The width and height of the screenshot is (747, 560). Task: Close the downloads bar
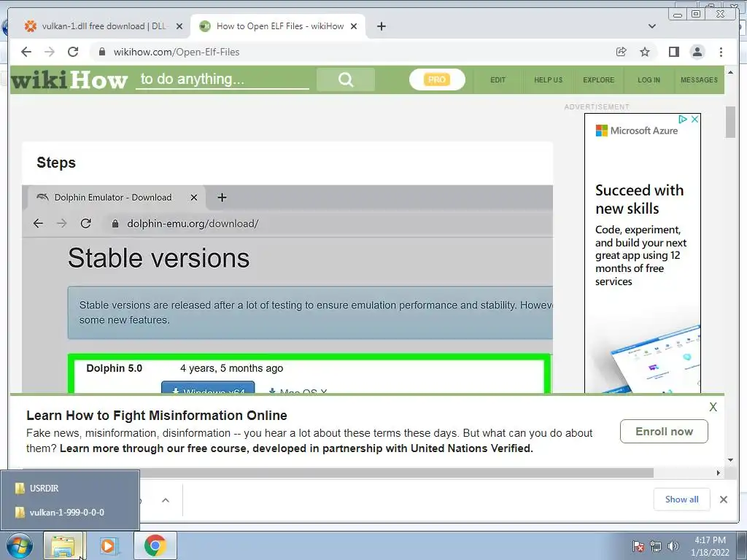pos(724,499)
